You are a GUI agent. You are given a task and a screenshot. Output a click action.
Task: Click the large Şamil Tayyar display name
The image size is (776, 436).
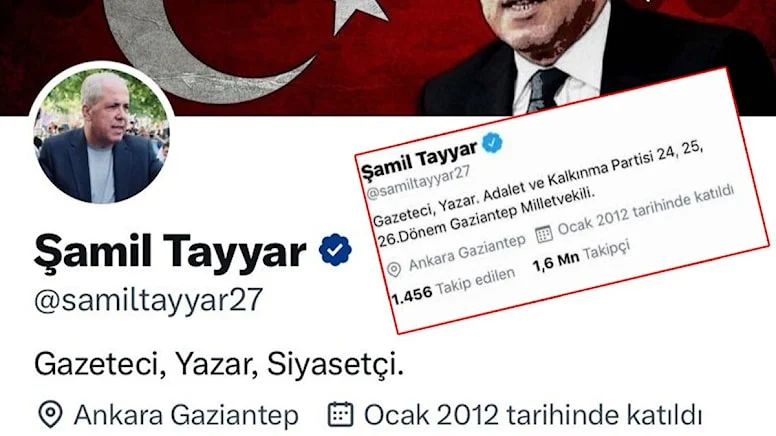(x=170, y=251)
